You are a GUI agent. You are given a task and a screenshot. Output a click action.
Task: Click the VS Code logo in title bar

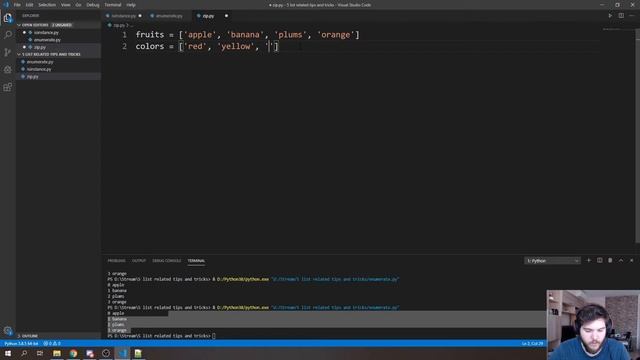pos(6,5)
